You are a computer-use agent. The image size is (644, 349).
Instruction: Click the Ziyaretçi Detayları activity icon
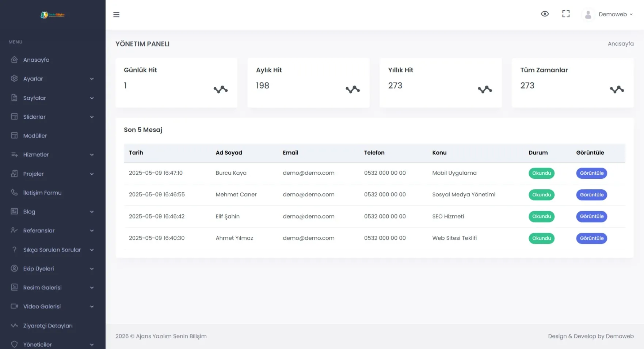coord(14,325)
